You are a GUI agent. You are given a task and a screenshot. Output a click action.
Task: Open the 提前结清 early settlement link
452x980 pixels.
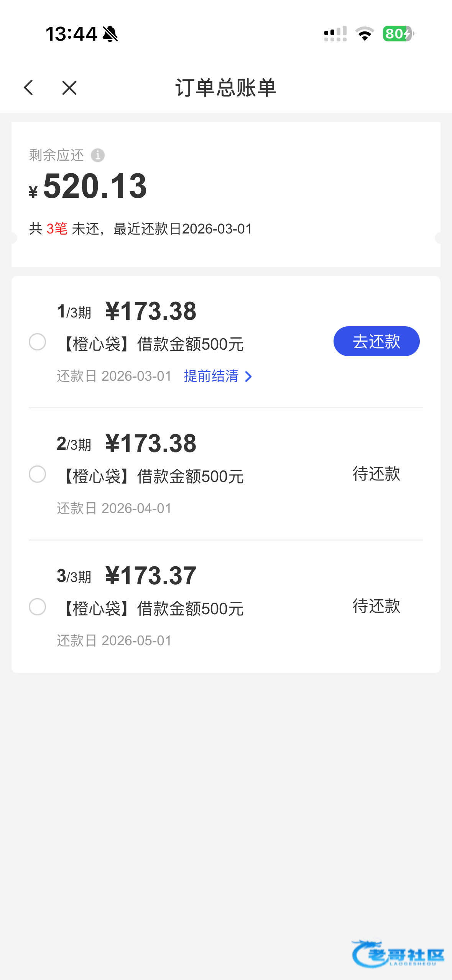(x=211, y=376)
